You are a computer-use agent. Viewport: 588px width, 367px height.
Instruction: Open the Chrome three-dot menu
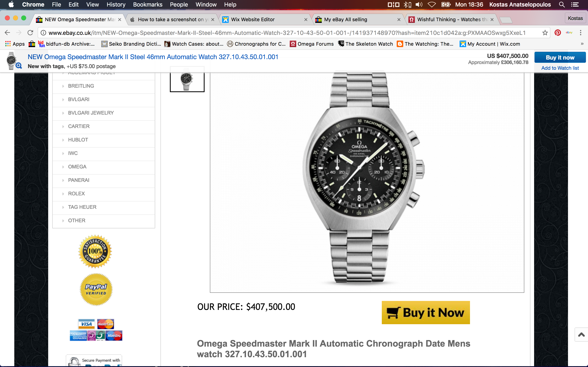tap(581, 33)
